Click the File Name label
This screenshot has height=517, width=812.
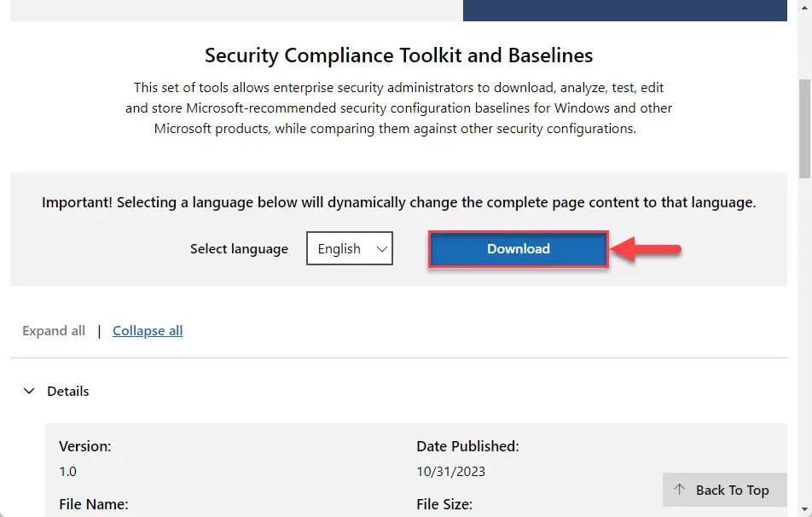93,504
